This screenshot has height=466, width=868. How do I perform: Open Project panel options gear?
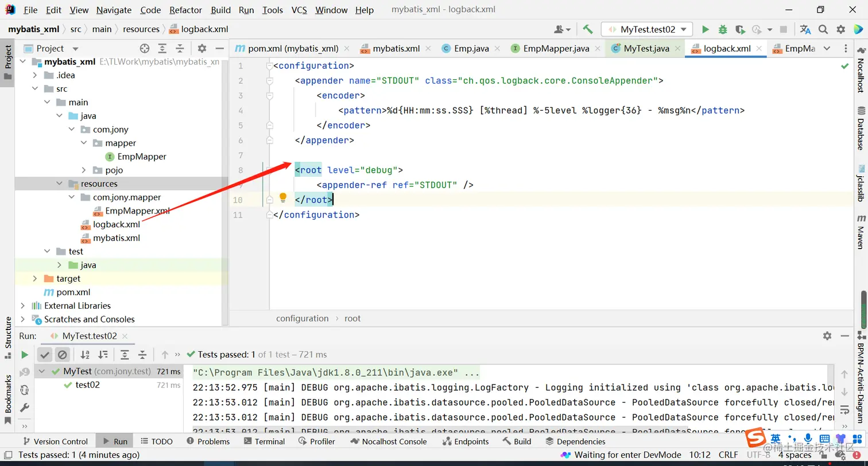click(202, 49)
